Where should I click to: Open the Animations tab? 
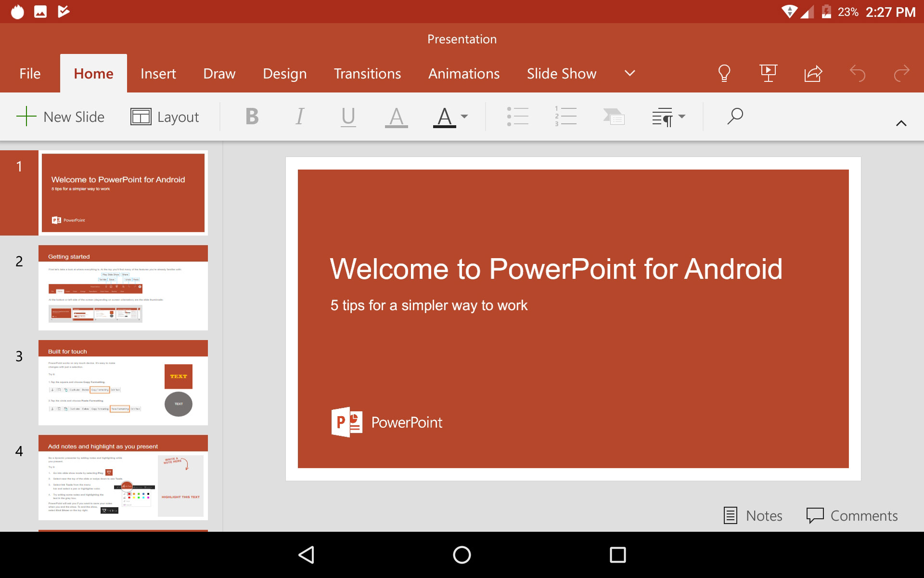coord(464,73)
